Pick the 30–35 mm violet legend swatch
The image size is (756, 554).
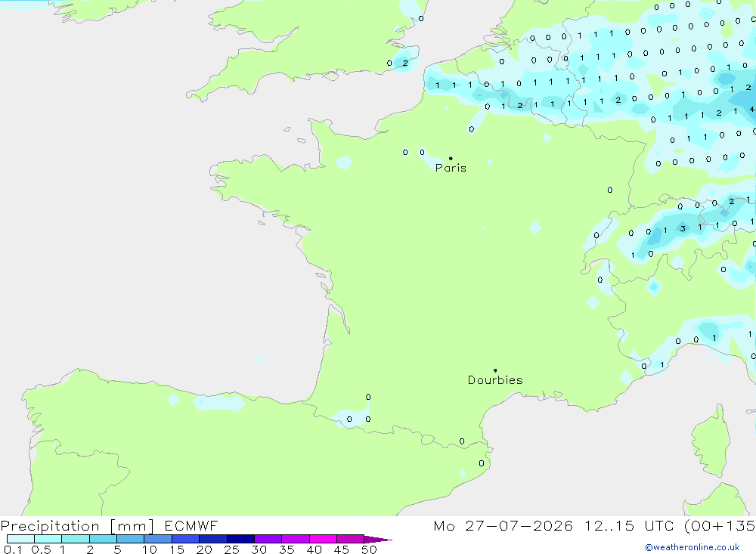pos(268,539)
